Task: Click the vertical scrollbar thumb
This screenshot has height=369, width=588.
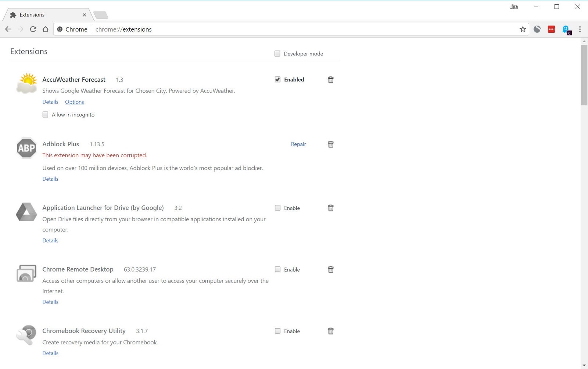Action: [x=584, y=75]
